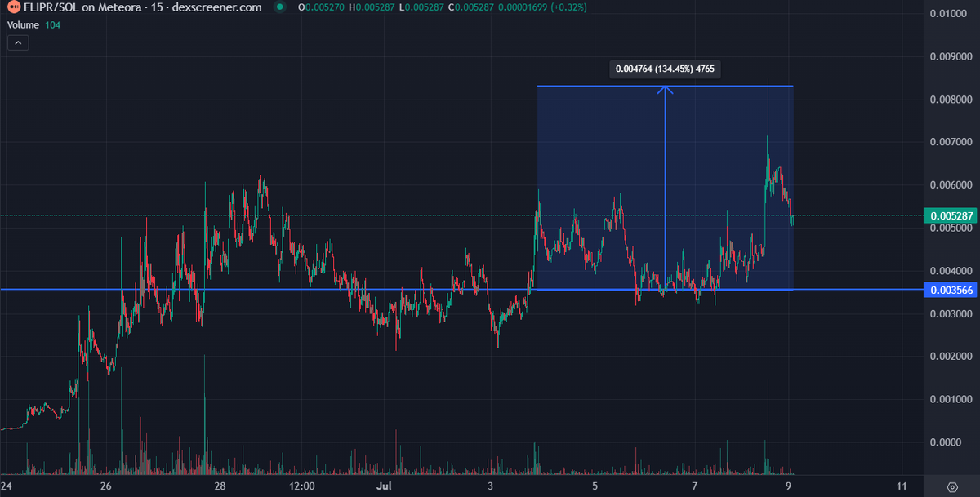Click the green live-status dot indicator
This screenshot has height=497, width=980.
[278, 7]
